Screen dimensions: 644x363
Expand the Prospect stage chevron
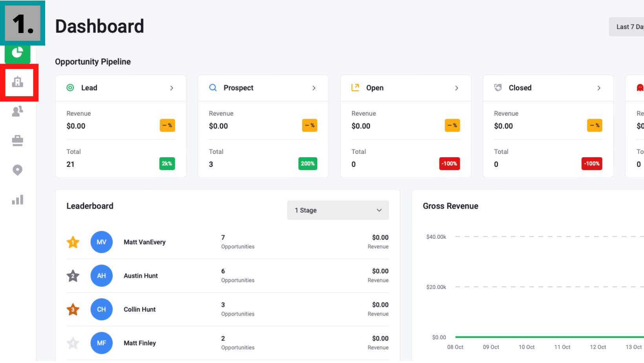(x=314, y=88)
